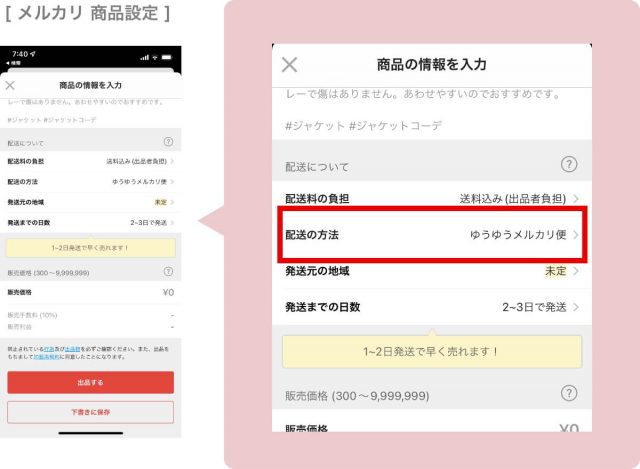Open 配送料の負担 row in enlarged view

(432, 199)
